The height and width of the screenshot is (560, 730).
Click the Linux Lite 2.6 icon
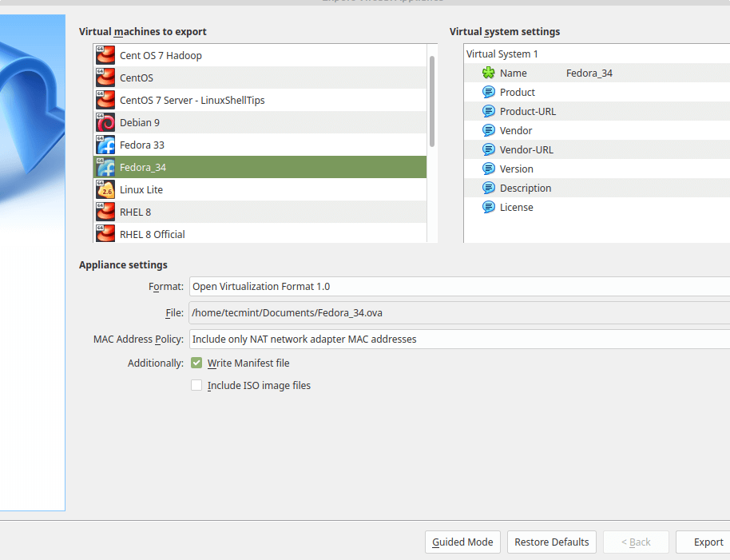(x=105, y=189)
